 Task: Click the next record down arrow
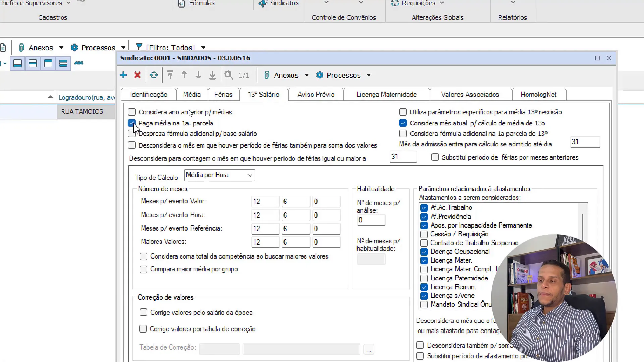click(198, 75)
